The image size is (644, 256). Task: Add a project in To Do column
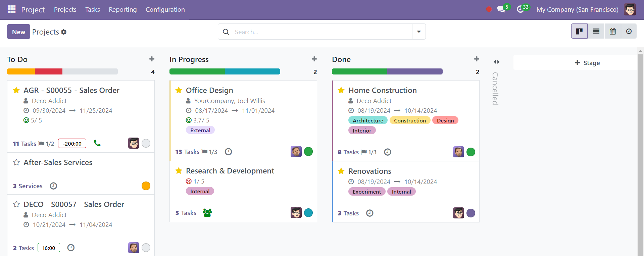pyautogui.click(x=152, y=59)
